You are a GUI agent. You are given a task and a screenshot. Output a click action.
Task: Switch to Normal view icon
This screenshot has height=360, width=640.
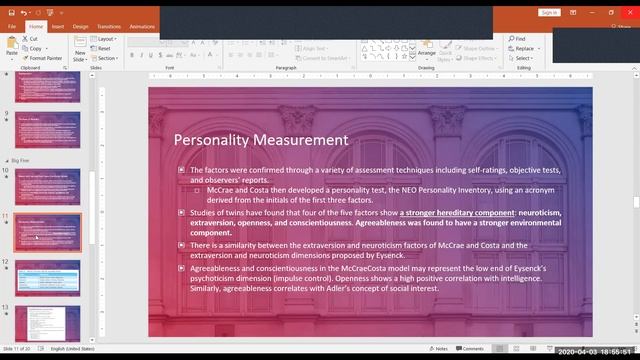click(x=499, y=349)
